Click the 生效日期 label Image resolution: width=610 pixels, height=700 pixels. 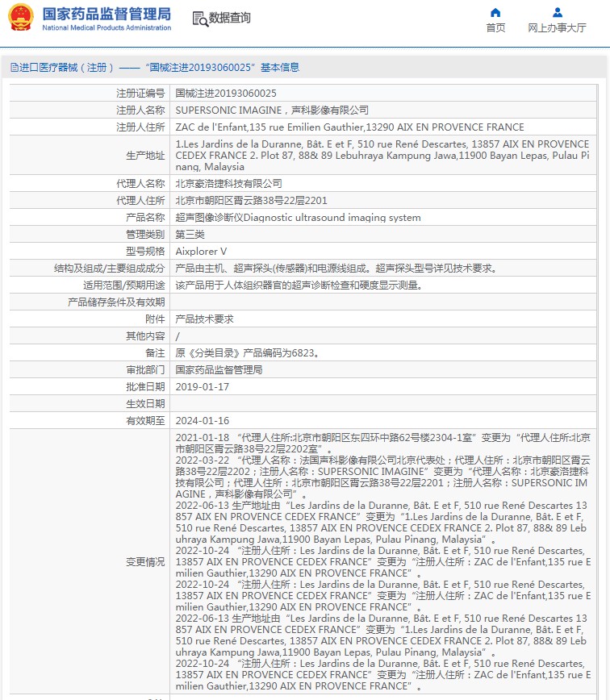click(145, 404)
